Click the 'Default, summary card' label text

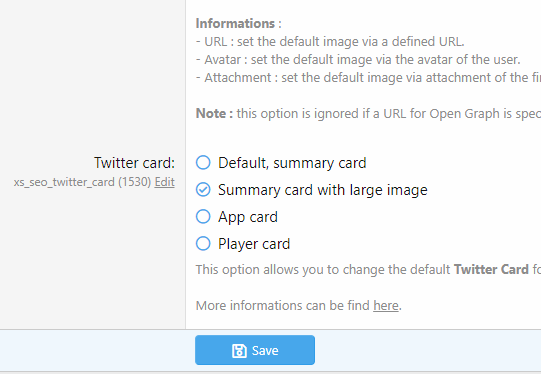tap(292, 163)
